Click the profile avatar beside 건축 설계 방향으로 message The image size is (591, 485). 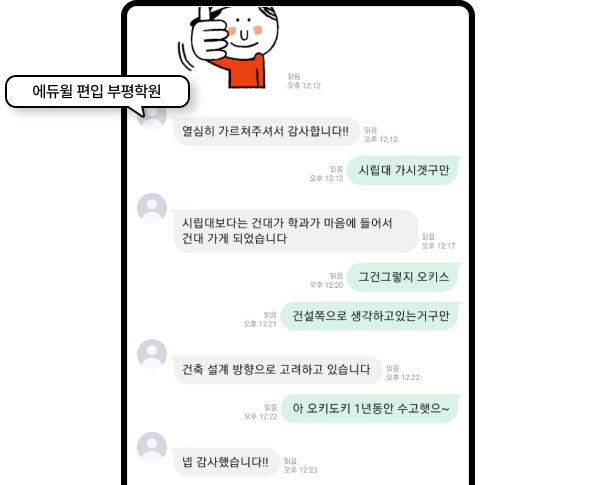pyautogui.click(x=152, y=353)
